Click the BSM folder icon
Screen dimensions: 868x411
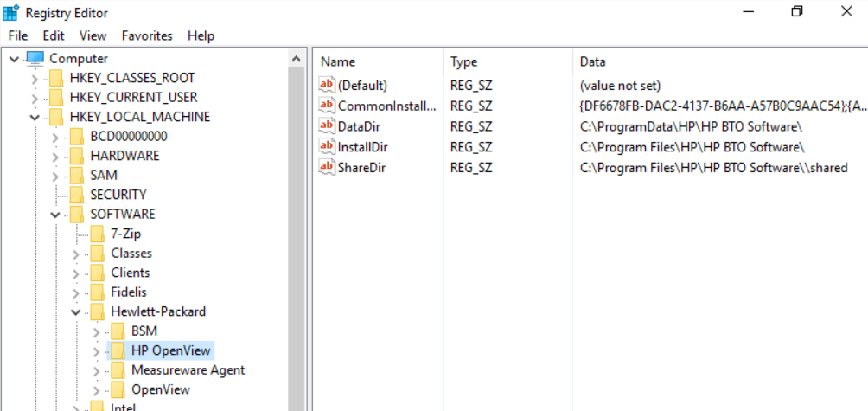pyautogui.click(x=118, y=331)
